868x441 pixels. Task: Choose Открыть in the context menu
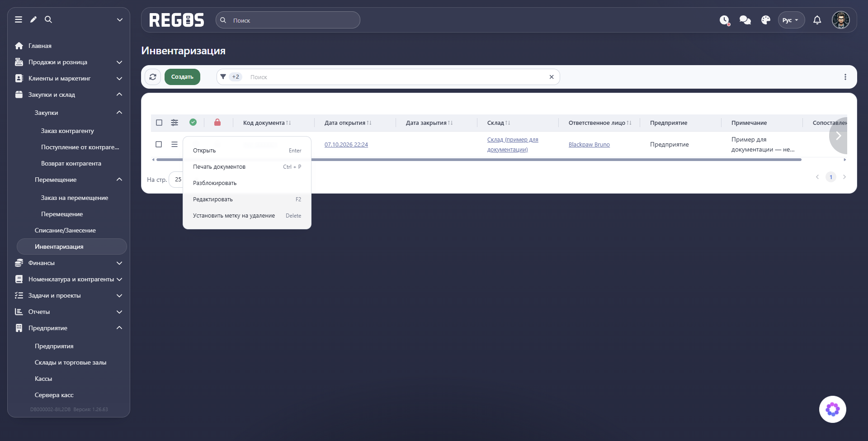247,151
